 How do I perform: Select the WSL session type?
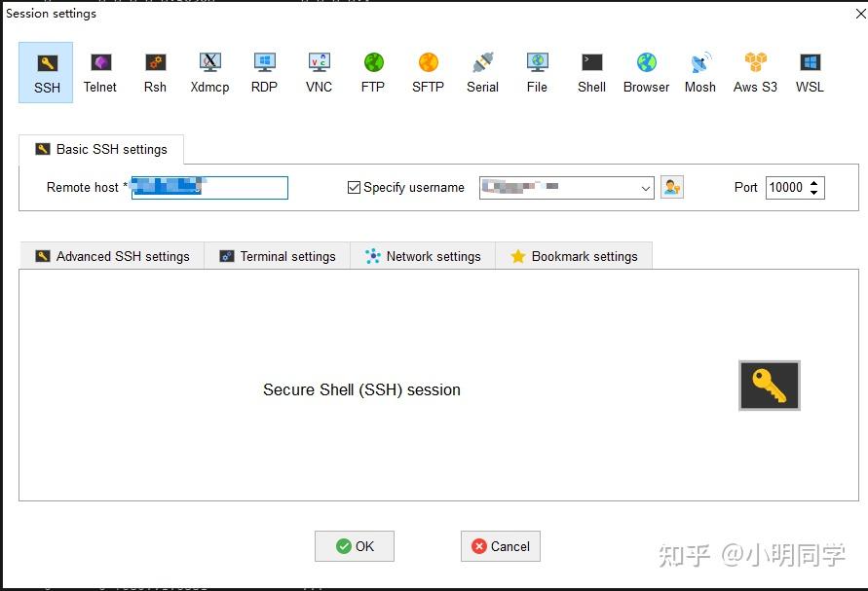809,70
